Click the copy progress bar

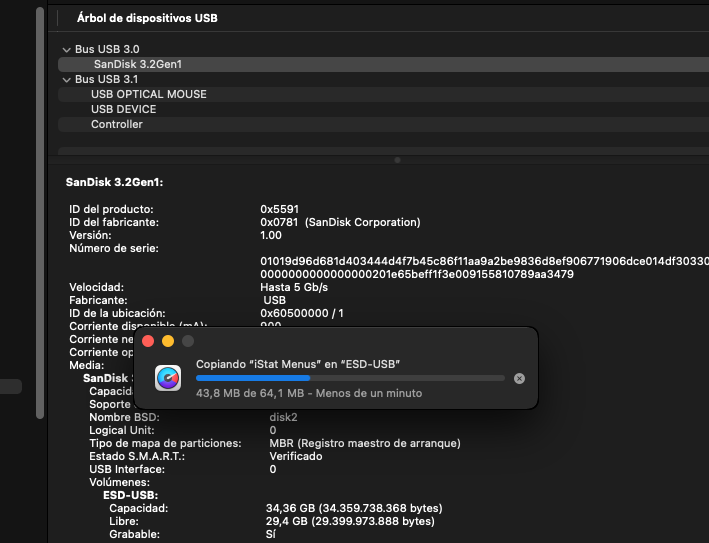coord(350,378)
